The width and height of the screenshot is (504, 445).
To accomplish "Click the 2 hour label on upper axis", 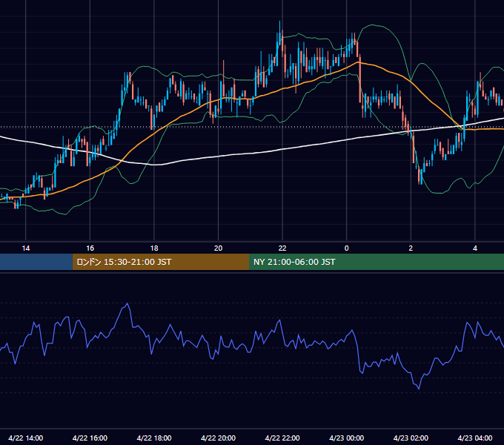I will [411, 248].
